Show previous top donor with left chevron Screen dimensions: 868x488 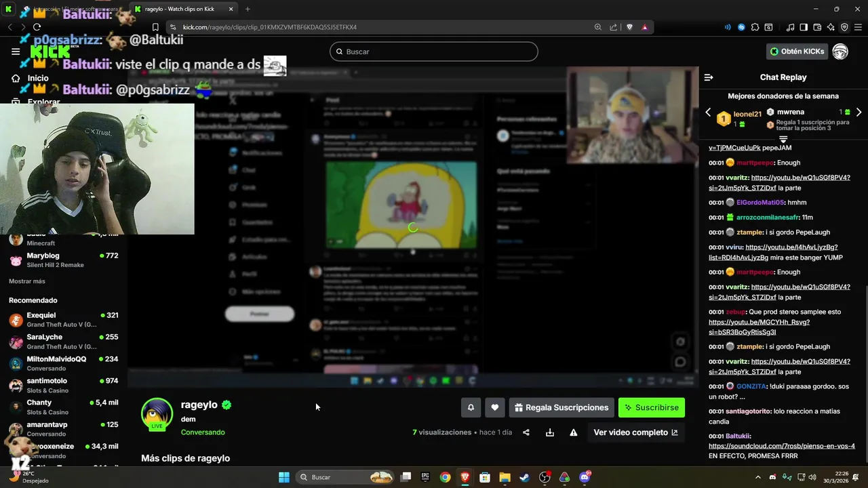coord(708,113)
